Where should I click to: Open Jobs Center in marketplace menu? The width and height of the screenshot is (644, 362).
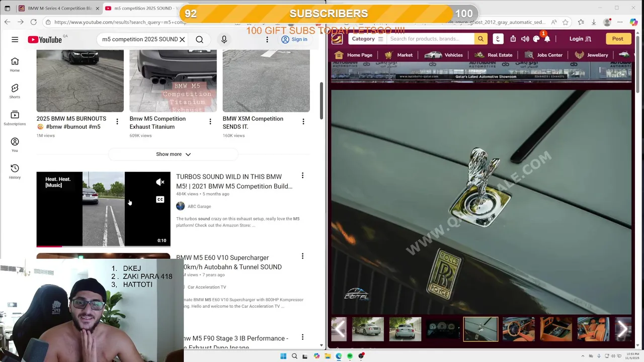pos(543,55)
